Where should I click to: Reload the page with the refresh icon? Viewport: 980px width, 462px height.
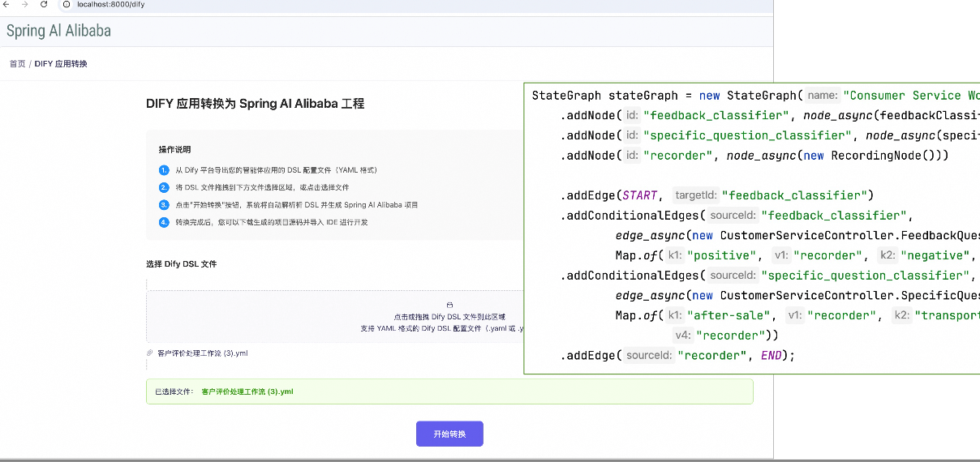[44, 4]
